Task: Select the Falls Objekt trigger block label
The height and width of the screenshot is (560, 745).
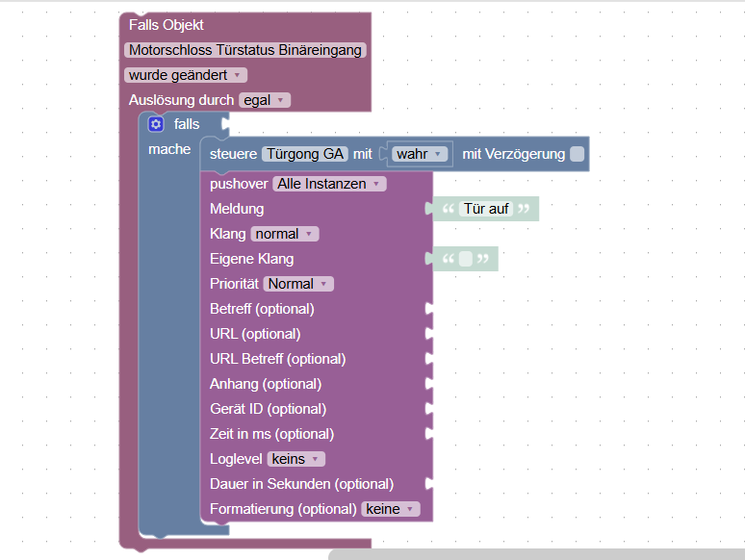Action: tap(167, 25)
